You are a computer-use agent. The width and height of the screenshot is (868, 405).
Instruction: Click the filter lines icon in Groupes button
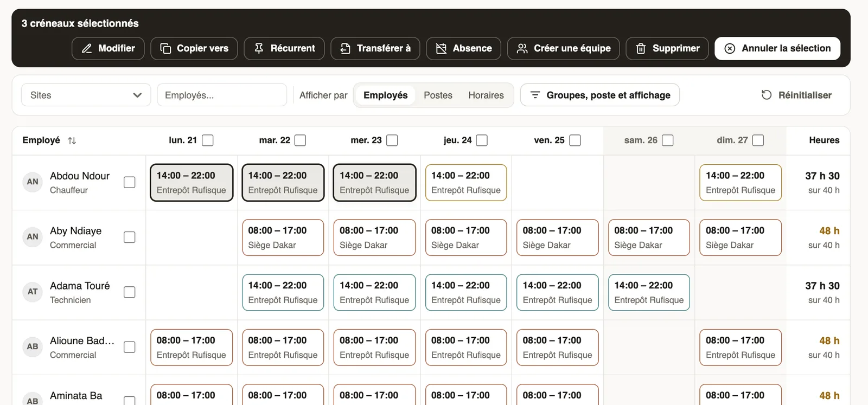(535, 95)
